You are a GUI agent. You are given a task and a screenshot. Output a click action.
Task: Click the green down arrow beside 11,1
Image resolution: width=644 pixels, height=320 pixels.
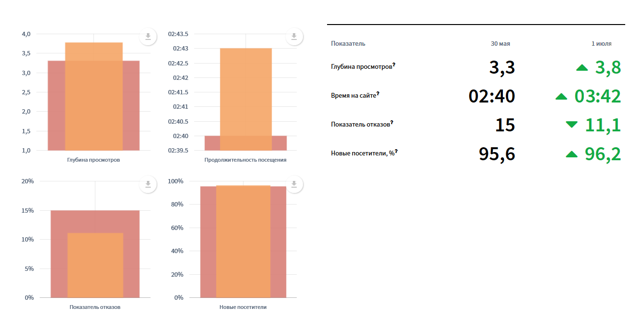572,125
